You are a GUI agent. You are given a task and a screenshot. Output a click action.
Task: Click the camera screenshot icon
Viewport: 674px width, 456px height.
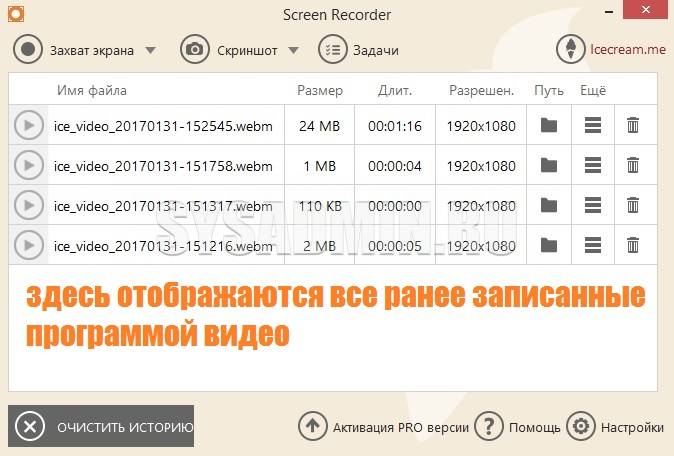195,49
